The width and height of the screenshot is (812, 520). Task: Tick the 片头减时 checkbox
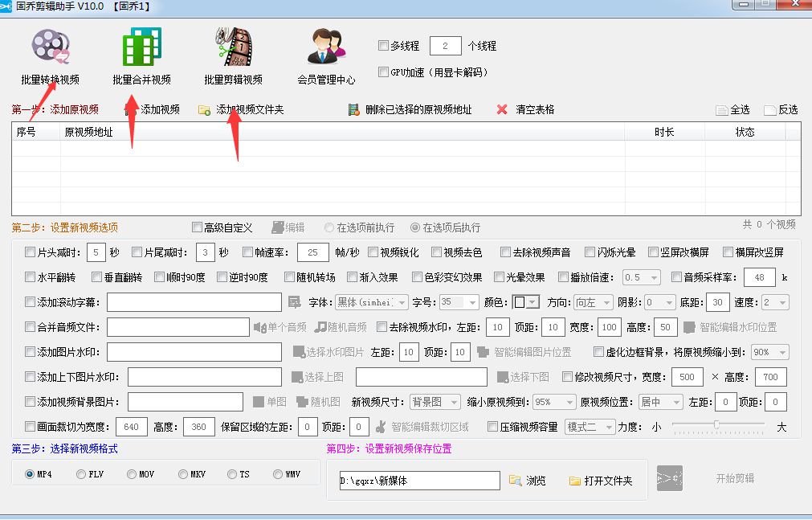[30, 252]
